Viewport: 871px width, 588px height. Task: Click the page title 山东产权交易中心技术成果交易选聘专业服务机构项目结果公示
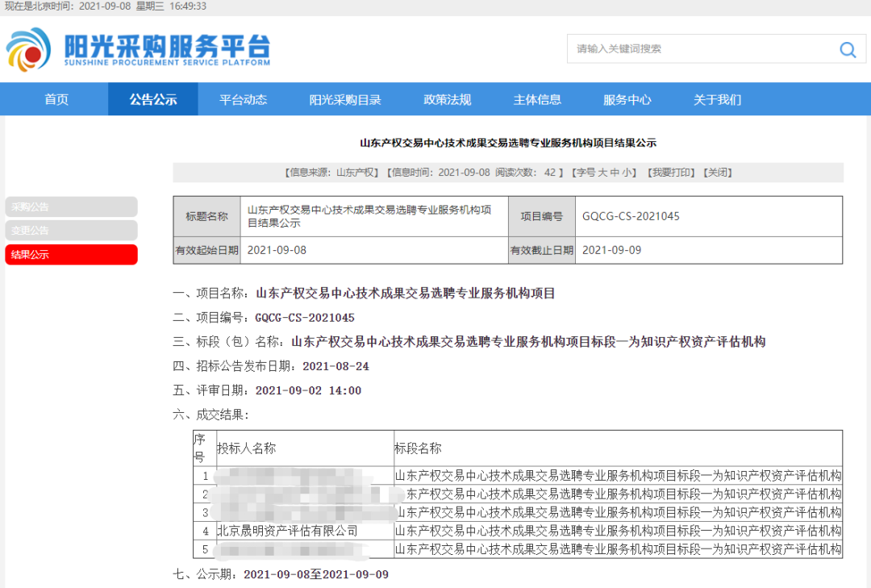pos(508,143)
